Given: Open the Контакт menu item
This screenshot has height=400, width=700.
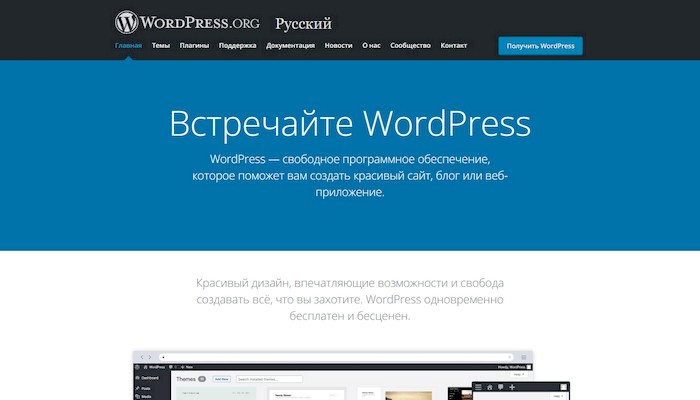Looking at the screenshot, I should tap(454, 45).
